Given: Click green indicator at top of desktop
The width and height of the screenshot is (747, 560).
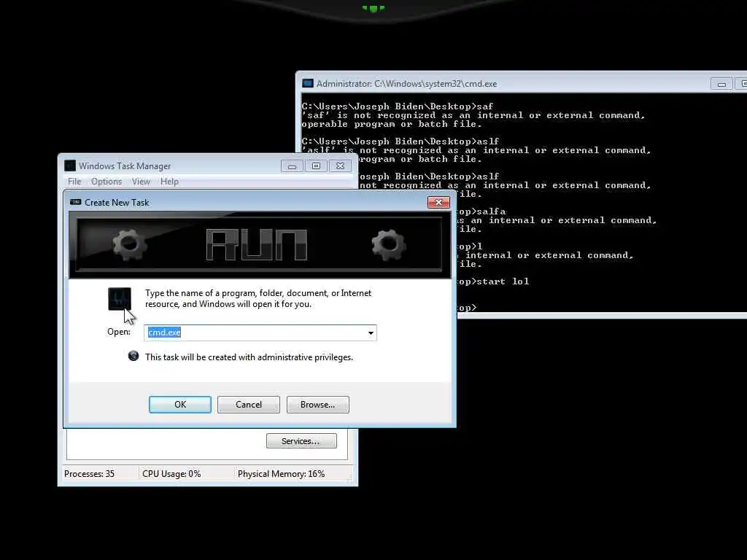Looking at the screenshot, I should (373, 8).
